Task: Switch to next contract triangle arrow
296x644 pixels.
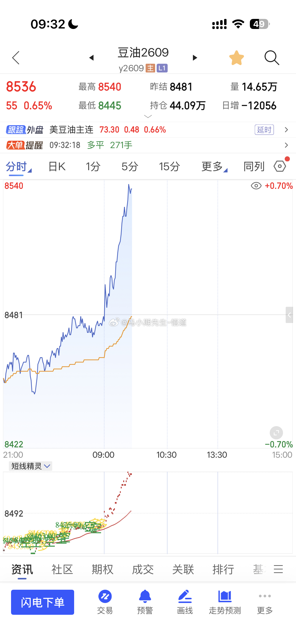Action: click(195, 58)
